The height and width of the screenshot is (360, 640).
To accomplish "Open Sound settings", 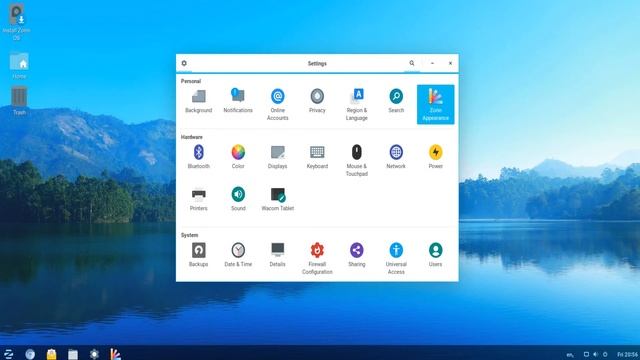I will point(238,199).
